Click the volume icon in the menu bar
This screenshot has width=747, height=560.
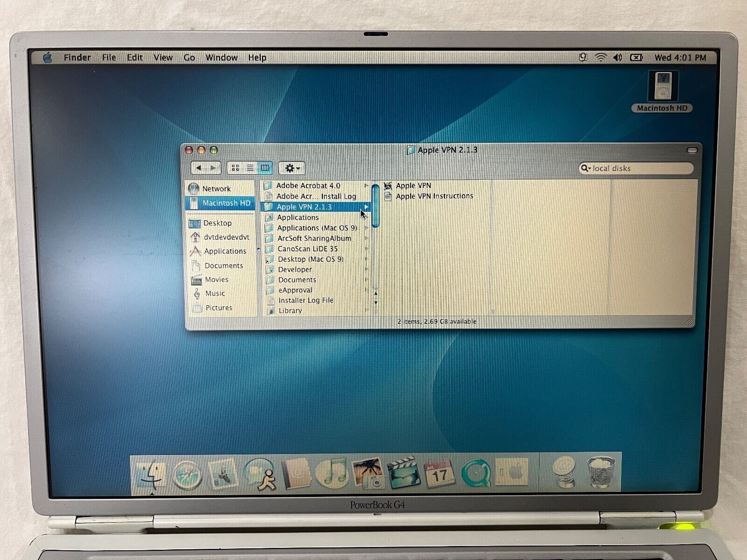click(x=618, y=57)
